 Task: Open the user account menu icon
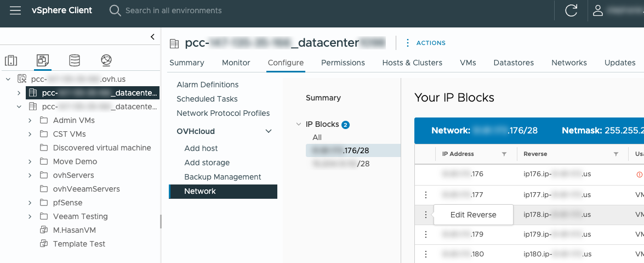pos(598,10)
